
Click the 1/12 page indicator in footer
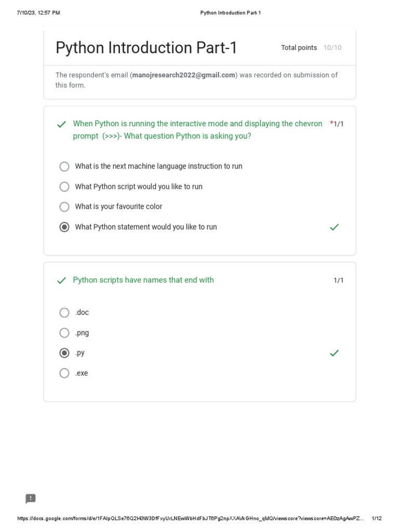click(x=377, y=518)
